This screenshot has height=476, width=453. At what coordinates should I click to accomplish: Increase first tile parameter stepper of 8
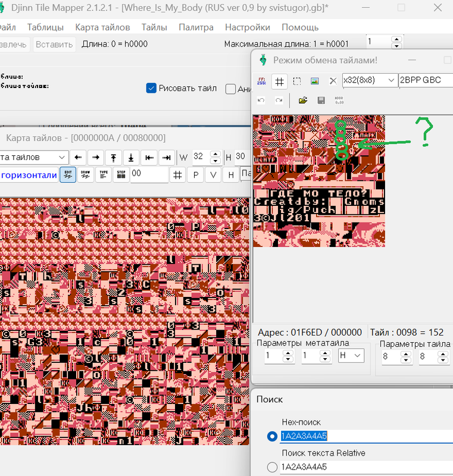(x=406, y=354)
